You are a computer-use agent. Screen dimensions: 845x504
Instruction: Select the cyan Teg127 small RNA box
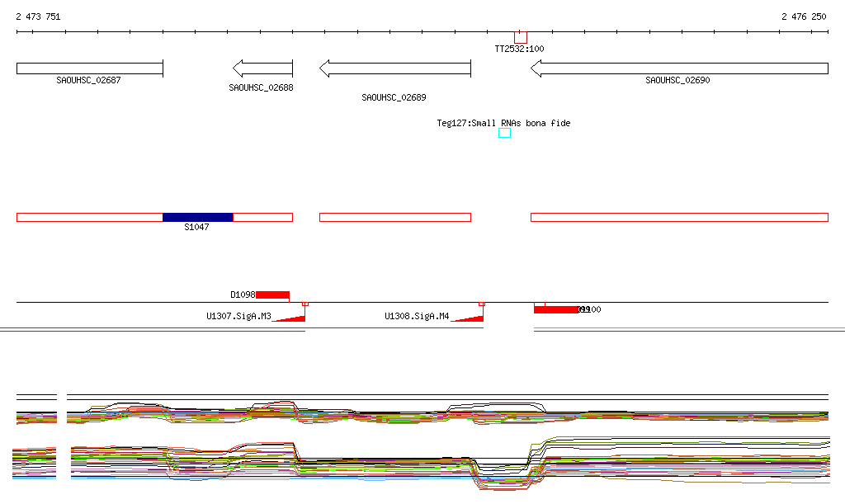click(x=504, y=133)
